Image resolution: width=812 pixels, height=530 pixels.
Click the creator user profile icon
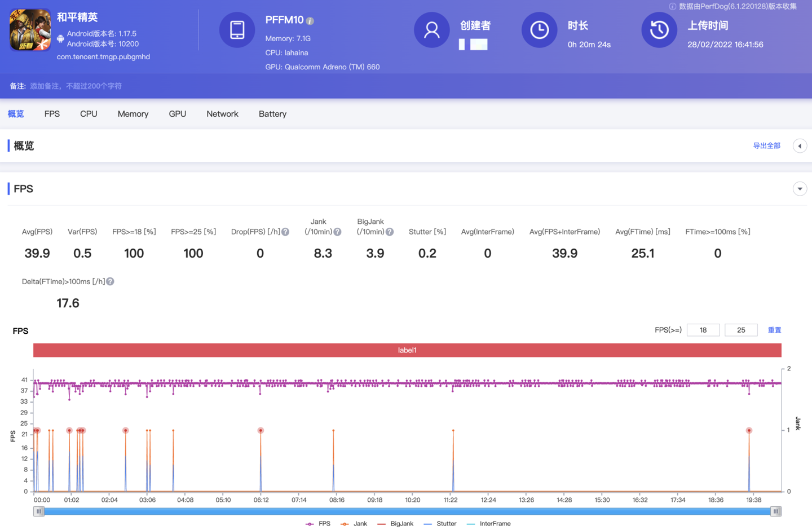coord(431,30)
